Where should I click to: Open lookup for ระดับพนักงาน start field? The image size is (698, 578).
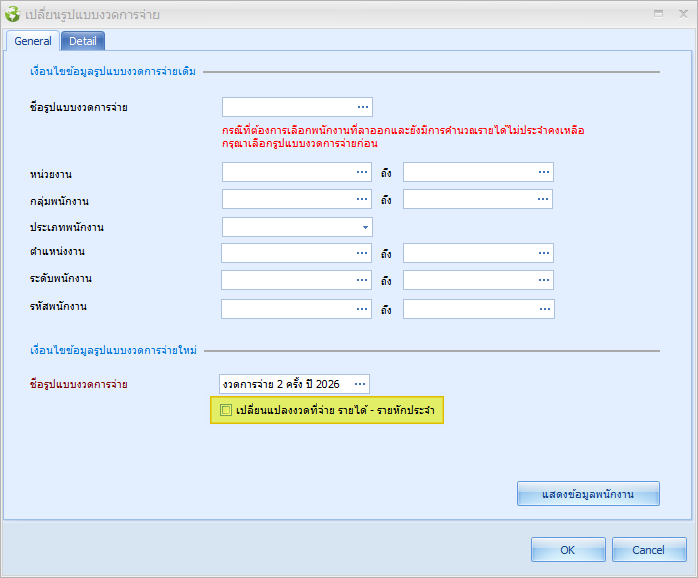click(x=362, y=280)
